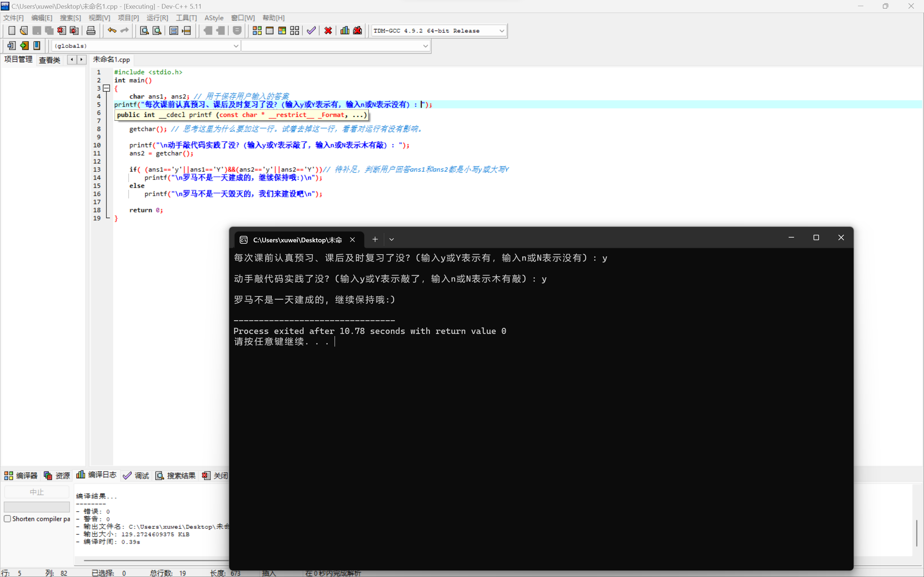Click the Print toolbar icon
The height and width of the screenshot is (577, 924).
(x=91, y=31)
